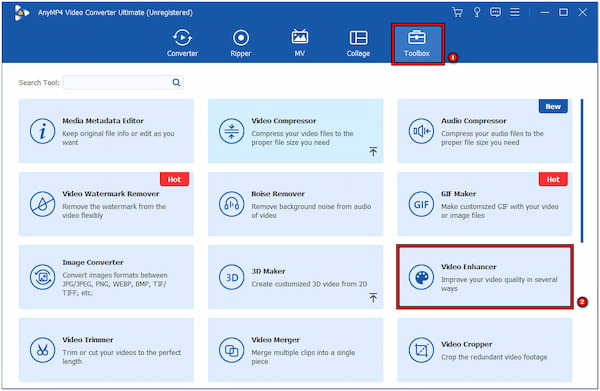Select the Toolbox tab
600x391 pixels.
click(x=417, y=43)
